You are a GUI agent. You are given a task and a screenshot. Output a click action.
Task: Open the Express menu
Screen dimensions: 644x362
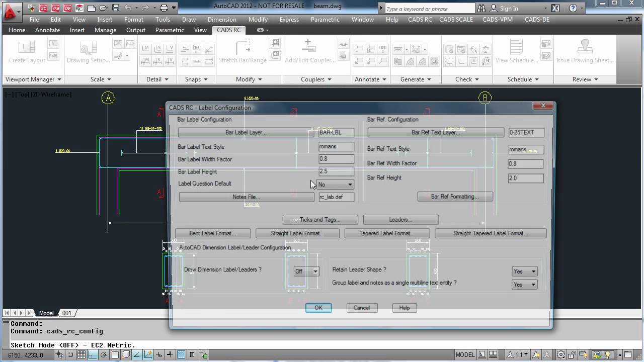pos(289,20)
